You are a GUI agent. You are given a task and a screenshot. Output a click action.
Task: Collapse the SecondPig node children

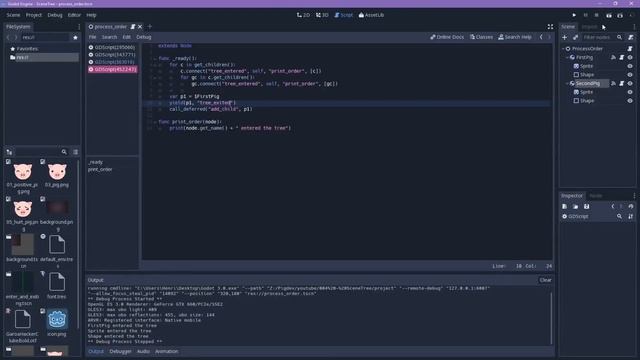[567, 83]
